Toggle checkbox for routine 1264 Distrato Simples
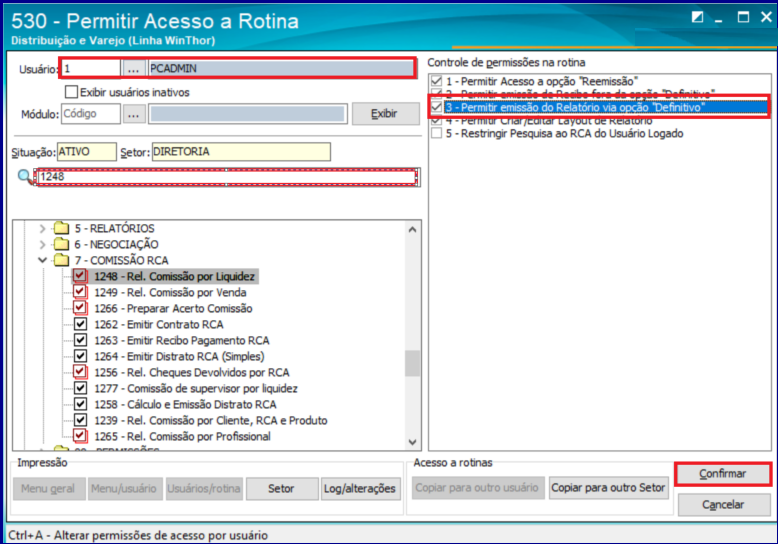Viewport: 778px width, 544px height. click(80, 356)
